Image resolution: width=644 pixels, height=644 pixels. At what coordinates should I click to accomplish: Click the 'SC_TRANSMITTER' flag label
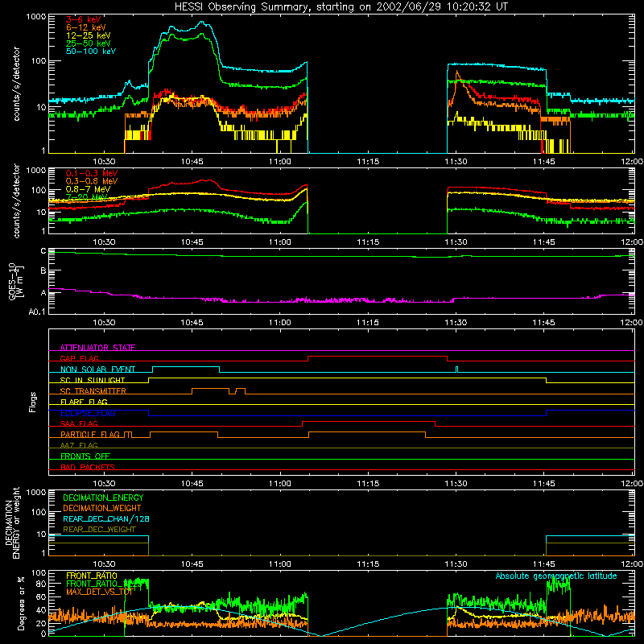93,391
